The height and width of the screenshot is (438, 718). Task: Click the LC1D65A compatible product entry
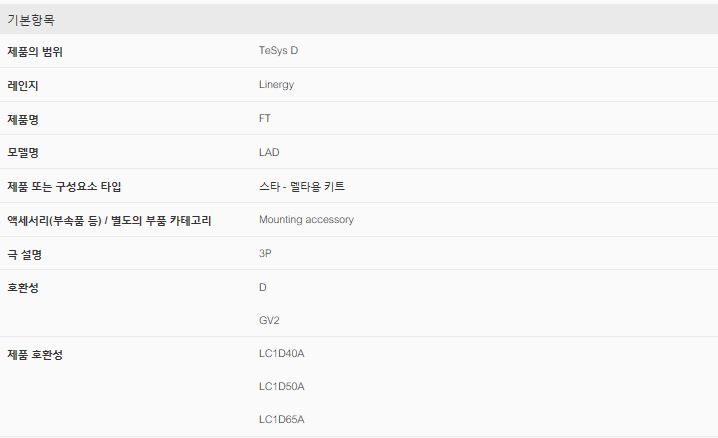pos(282,419)
